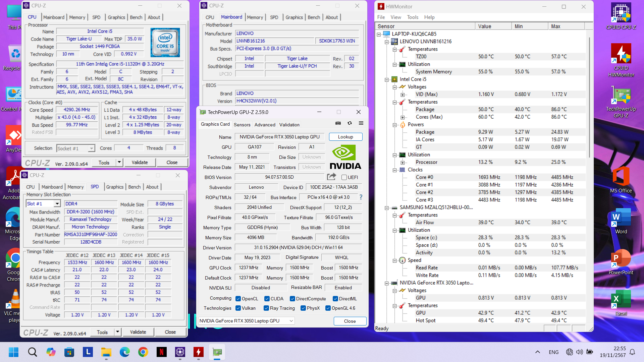
Task: Expand the VID (Max) voltage entry
Action: point(402,95)
